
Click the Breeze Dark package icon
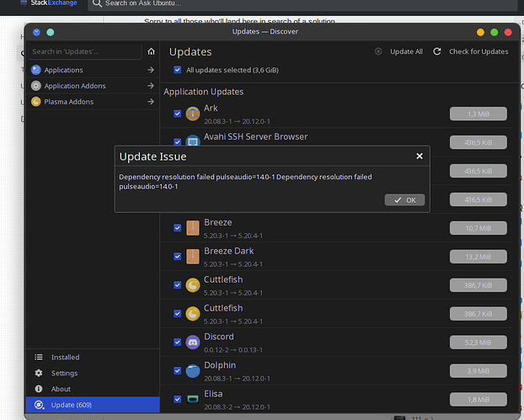click(x=192, y=257)
